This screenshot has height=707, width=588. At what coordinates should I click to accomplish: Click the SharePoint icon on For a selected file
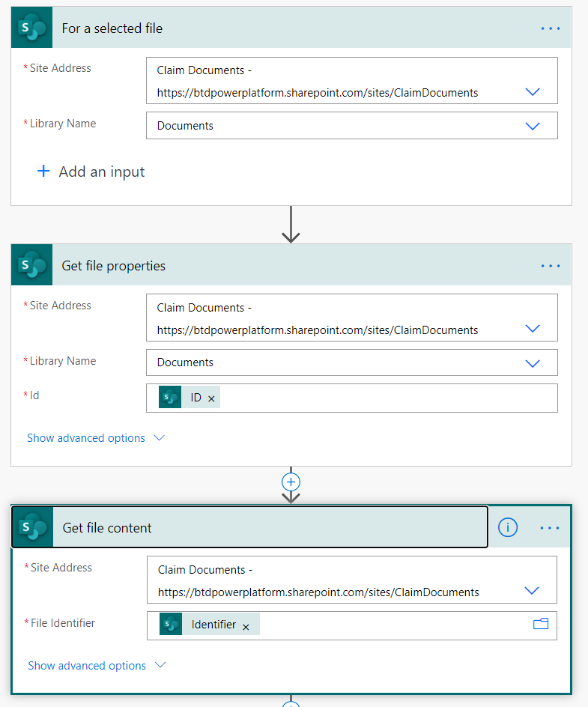(x=31, y=27)
